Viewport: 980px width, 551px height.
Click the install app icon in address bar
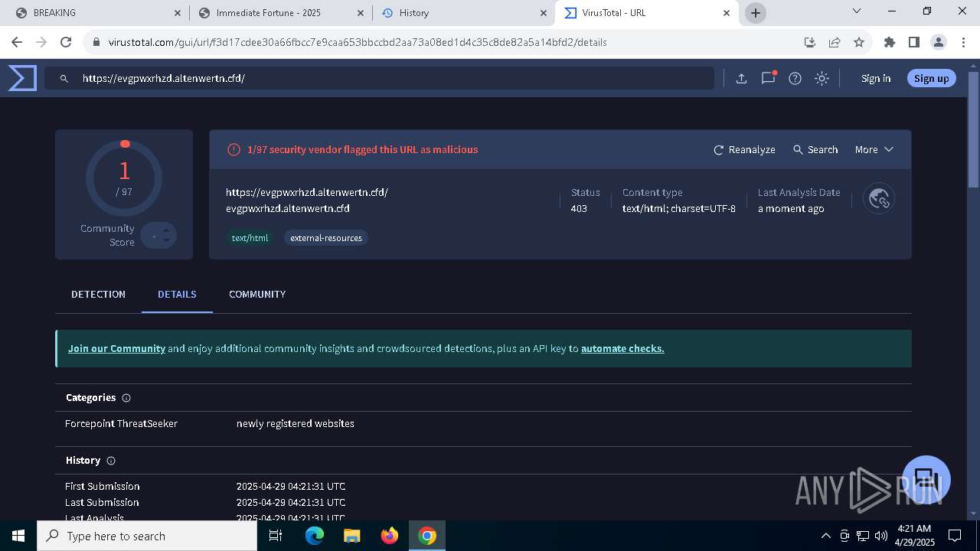click(810, 42)
